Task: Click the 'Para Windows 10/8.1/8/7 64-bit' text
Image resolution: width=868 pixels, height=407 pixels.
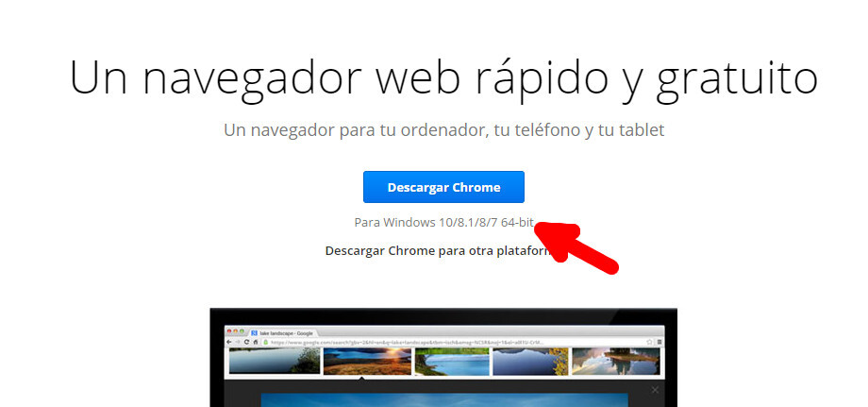Action: tap(444, 223)
